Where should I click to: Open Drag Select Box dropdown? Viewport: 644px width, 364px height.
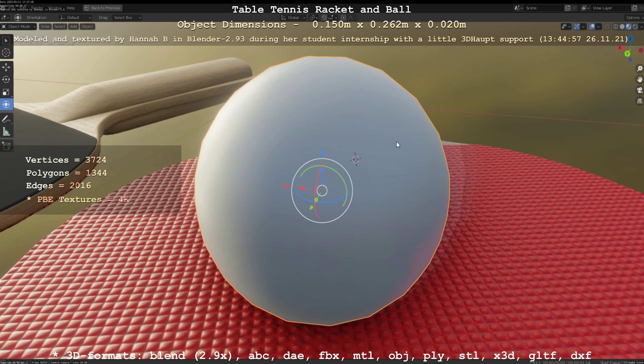tap(127, 17)
